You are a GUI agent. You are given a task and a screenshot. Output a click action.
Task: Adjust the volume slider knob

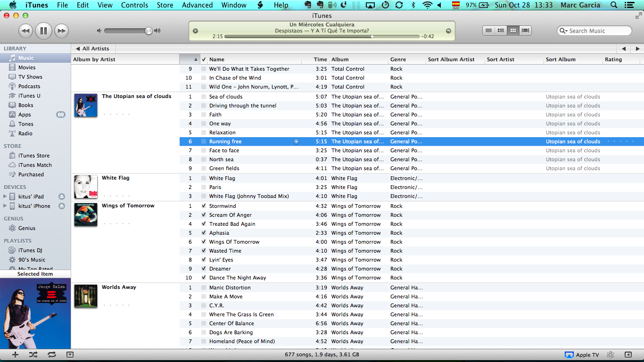pos(149,31)
